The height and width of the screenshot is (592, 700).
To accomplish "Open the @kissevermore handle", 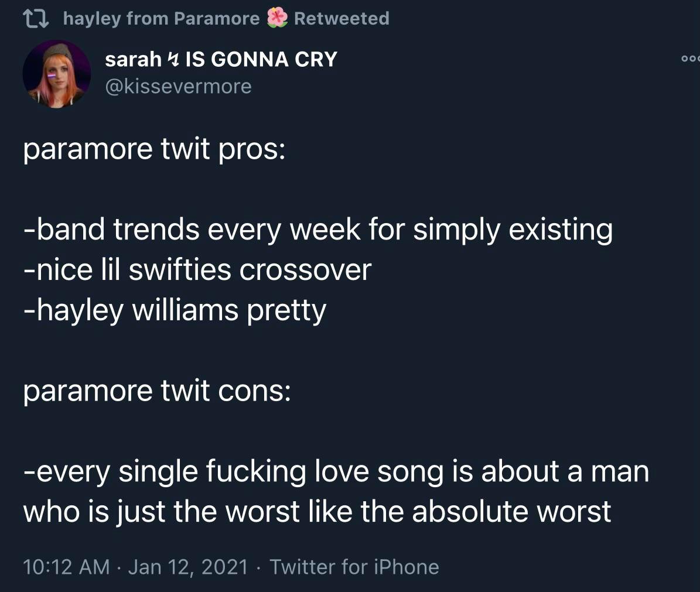I will pyautogui.click(x=178, y=87).
